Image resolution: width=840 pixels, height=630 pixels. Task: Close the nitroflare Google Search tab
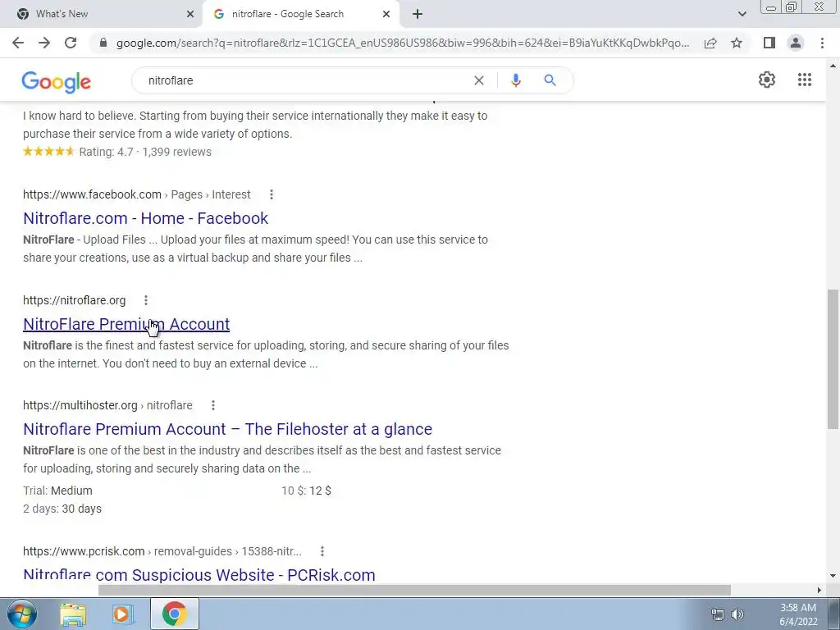point(386,14)
